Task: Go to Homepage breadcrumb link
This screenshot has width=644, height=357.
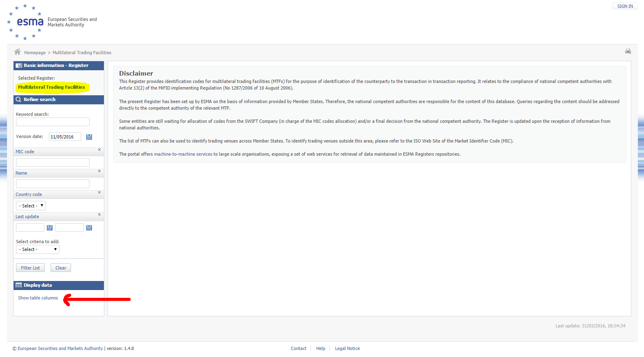Action: coord(35,53)
